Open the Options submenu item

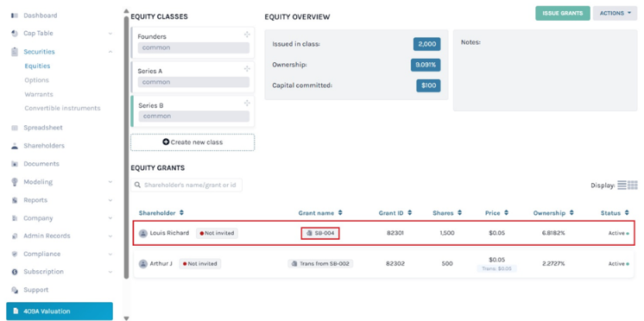[36, 80]
